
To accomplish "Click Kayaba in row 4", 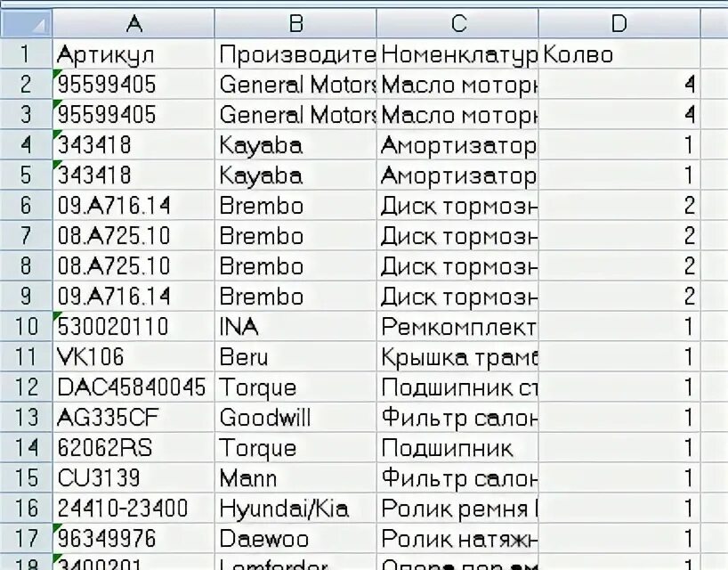I will 295,144.
